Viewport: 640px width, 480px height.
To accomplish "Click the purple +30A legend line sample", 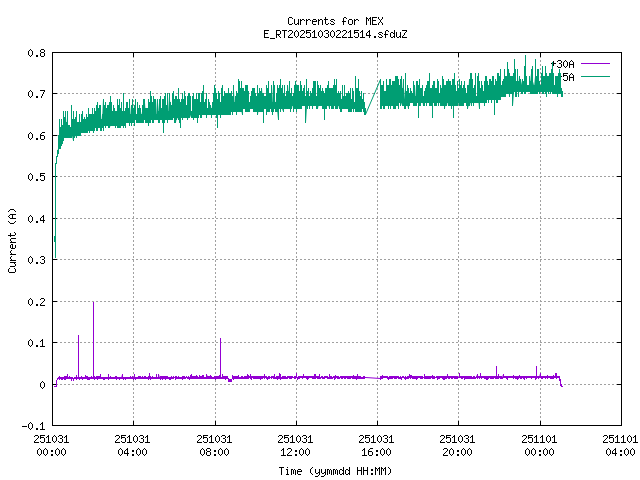I will [595, 64].
